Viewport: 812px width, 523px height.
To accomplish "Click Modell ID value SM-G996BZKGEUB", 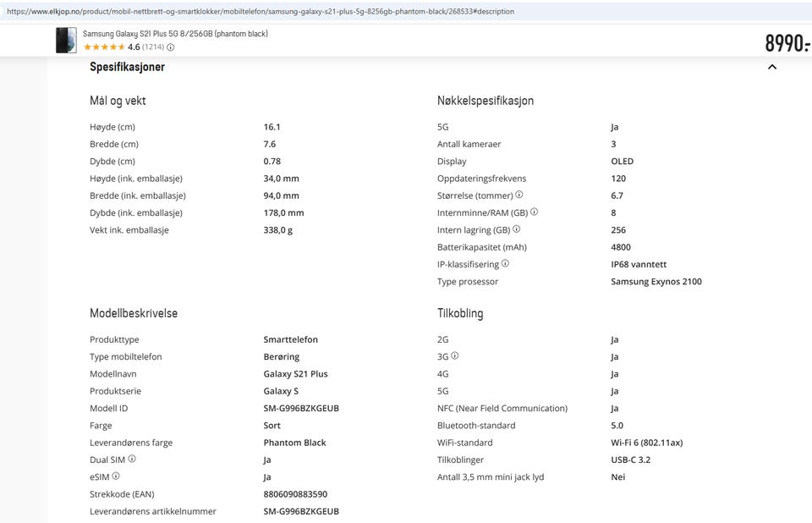I will point(301,408).
